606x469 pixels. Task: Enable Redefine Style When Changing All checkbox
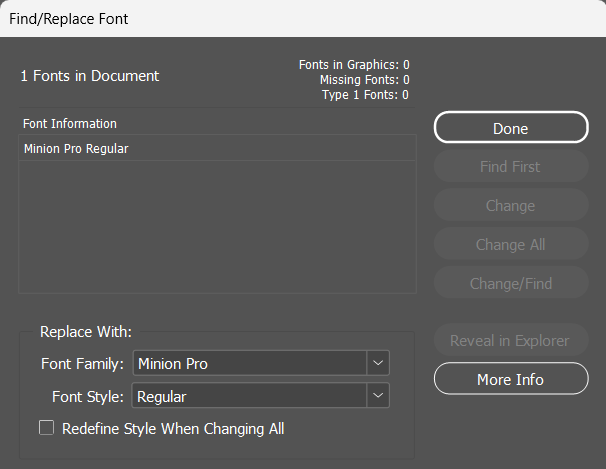[x=46, y=428]
